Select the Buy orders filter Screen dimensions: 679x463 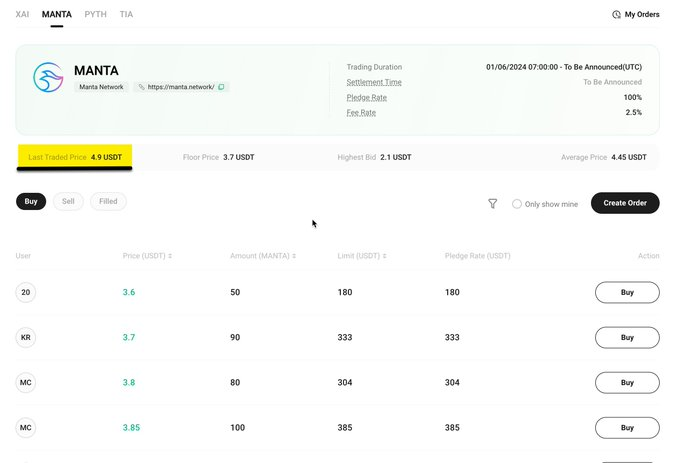31,201
